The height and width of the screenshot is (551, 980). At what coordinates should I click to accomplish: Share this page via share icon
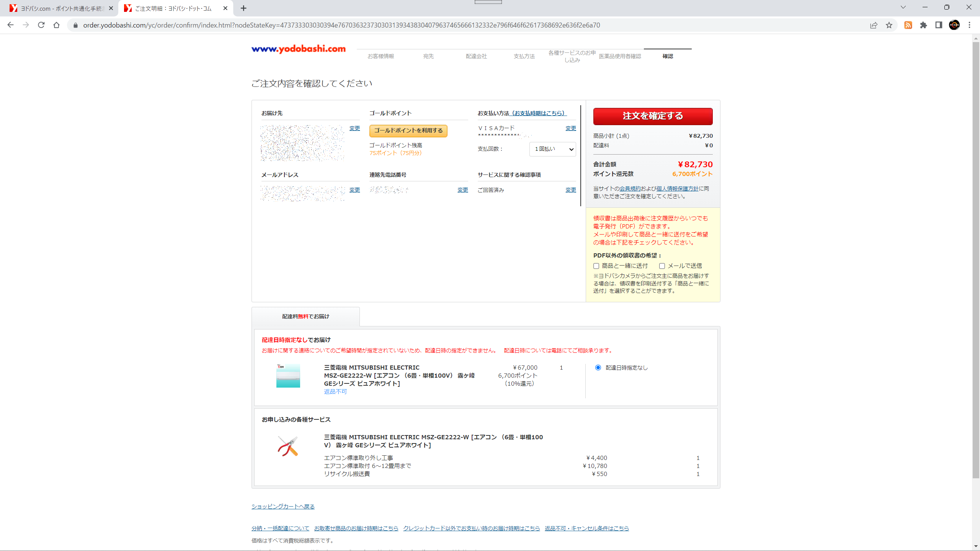(x=874, y=25)
